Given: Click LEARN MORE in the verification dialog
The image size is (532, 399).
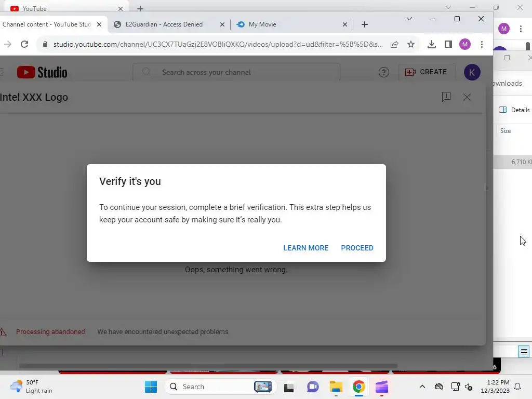Looking at the screenshot, I should pos(305,248).
